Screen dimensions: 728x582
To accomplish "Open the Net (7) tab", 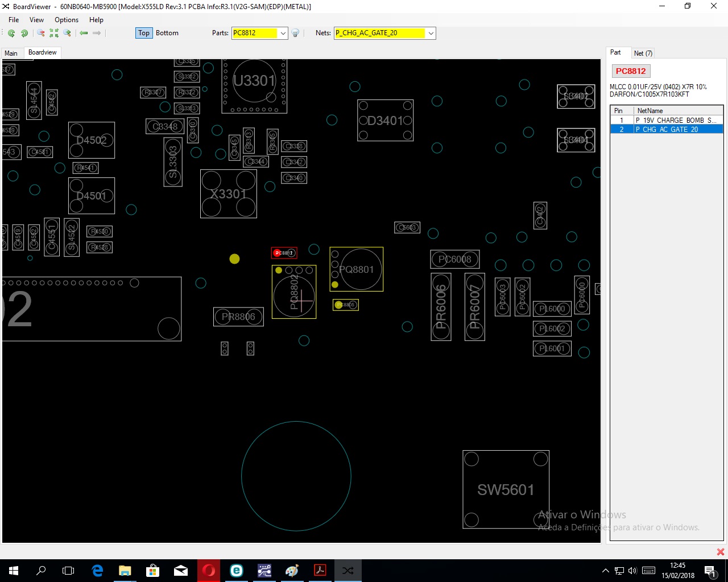I will point(643,53).
